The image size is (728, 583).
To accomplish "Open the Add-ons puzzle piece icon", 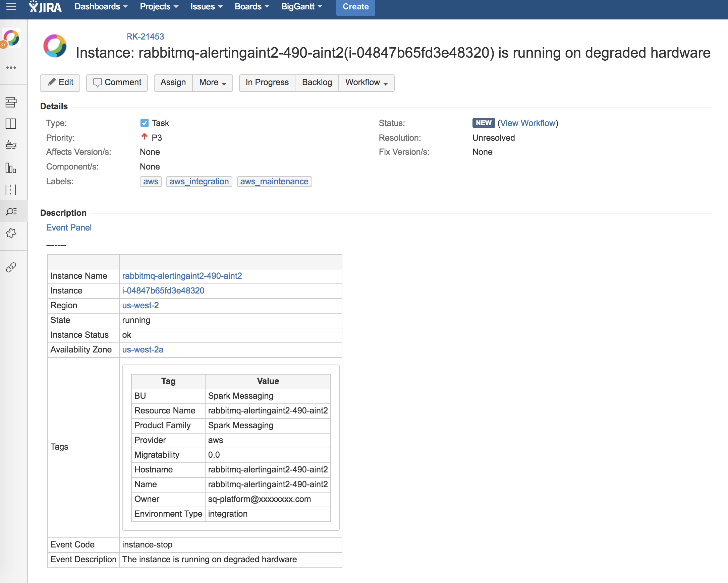I will coord(11,233).
